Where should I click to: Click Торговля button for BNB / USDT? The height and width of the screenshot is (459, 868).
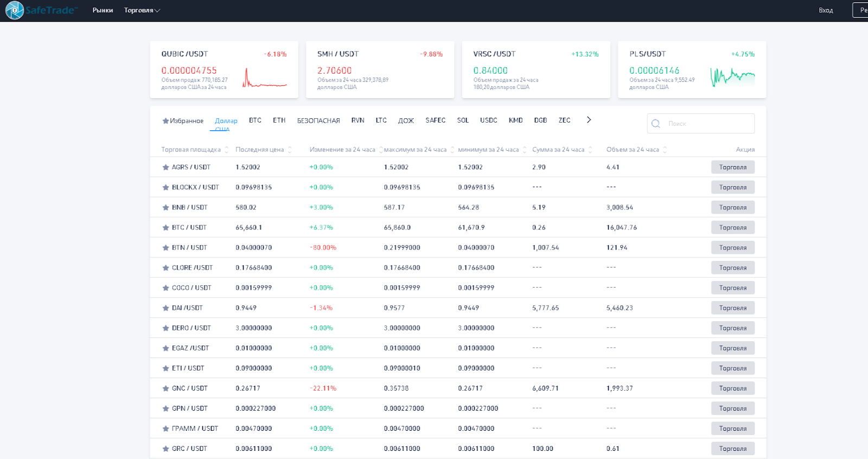pyautogui.click(x=733, y=207)
